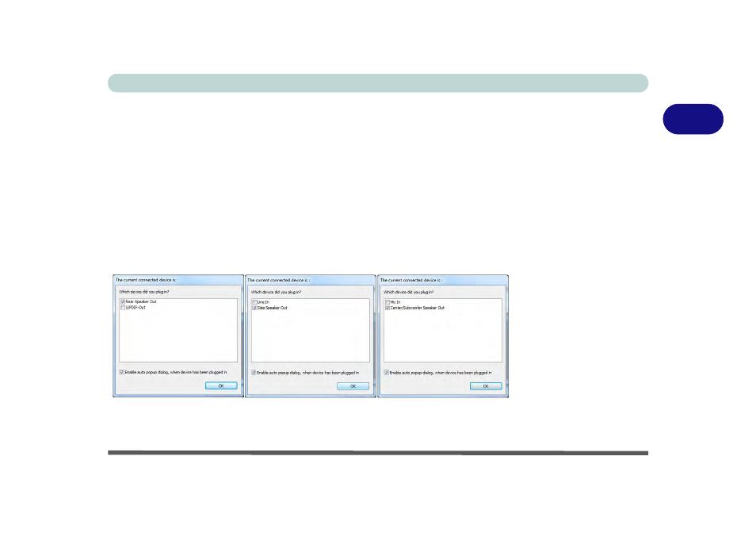Click 'Which device did you plug in?' above Rear Speaker Out
The width and height of the screenshot is (756, 533).
144,292
